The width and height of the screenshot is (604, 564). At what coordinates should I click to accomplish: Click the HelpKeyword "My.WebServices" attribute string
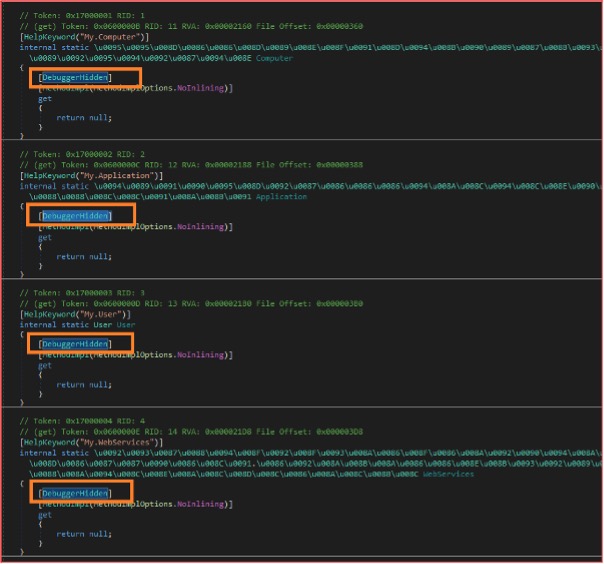(119, 442)
